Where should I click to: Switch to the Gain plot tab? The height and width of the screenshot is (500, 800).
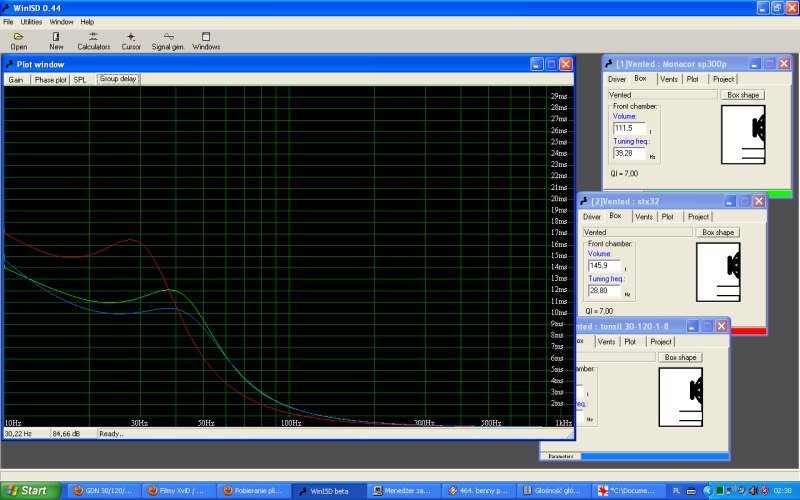(x=16, y=79)
